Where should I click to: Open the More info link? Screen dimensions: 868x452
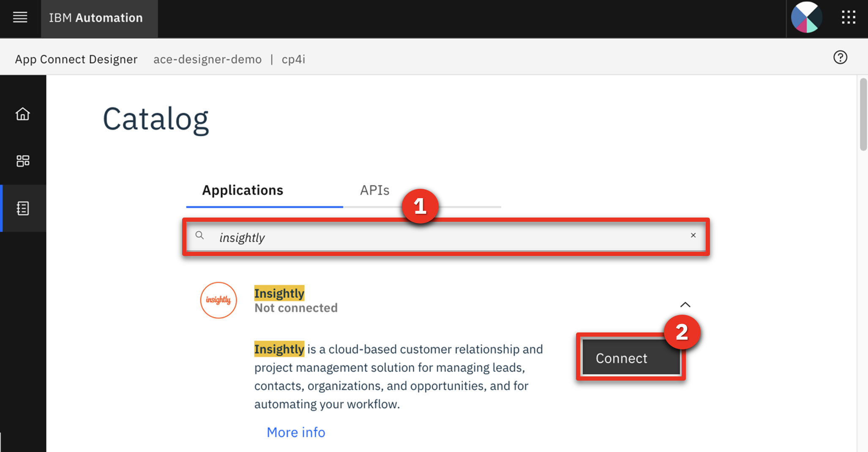point(296,433)
